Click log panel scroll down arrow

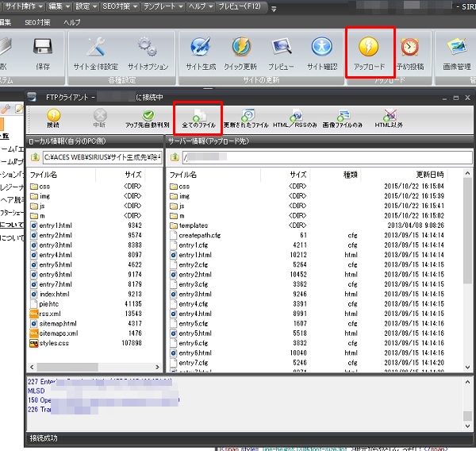(468, 426)
